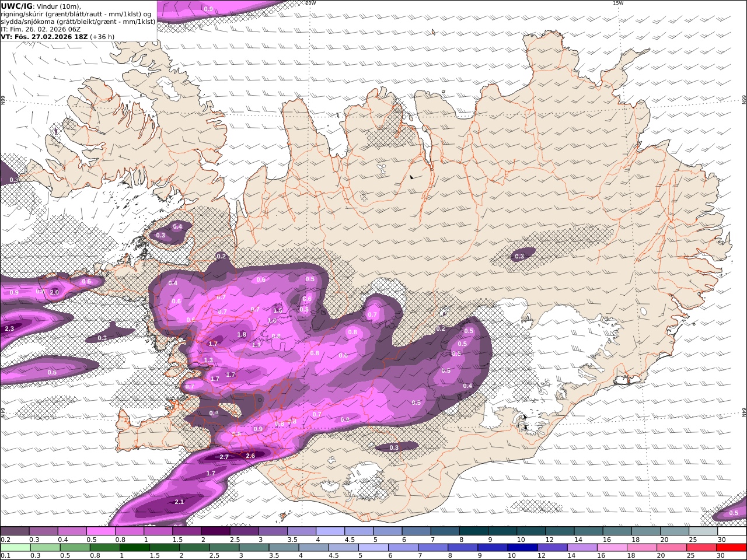Click the darkest green lower swatch between 1 and 1.5
747x560 pixels.
[x=134, y=547]
